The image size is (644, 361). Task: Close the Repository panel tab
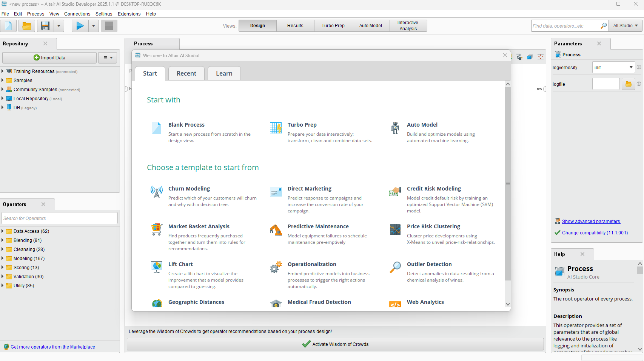45,43
